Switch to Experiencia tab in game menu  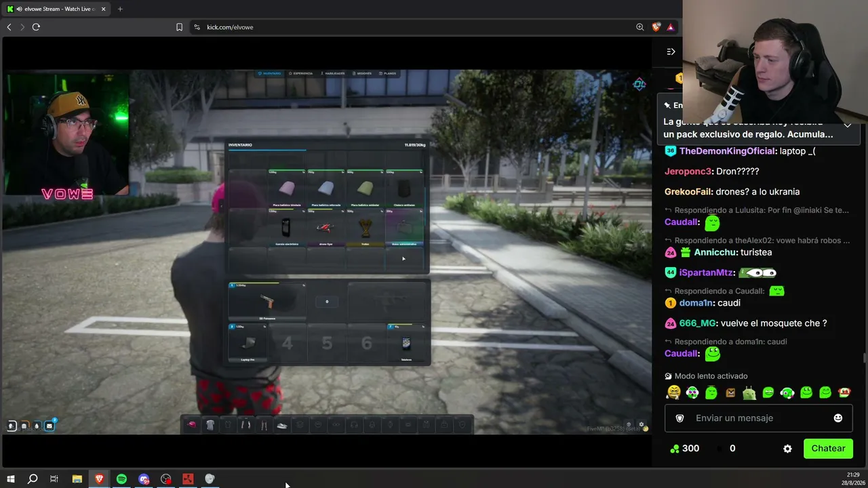point(300,73)
